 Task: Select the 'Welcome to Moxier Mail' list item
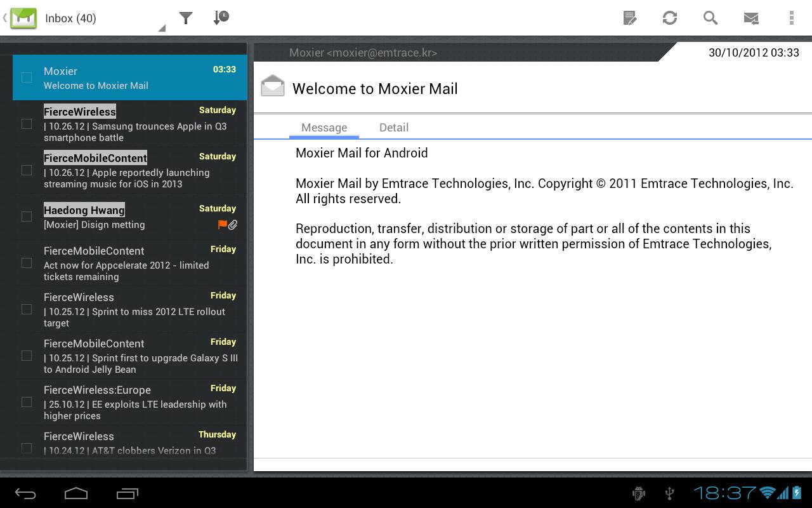[x=130, y=77]
